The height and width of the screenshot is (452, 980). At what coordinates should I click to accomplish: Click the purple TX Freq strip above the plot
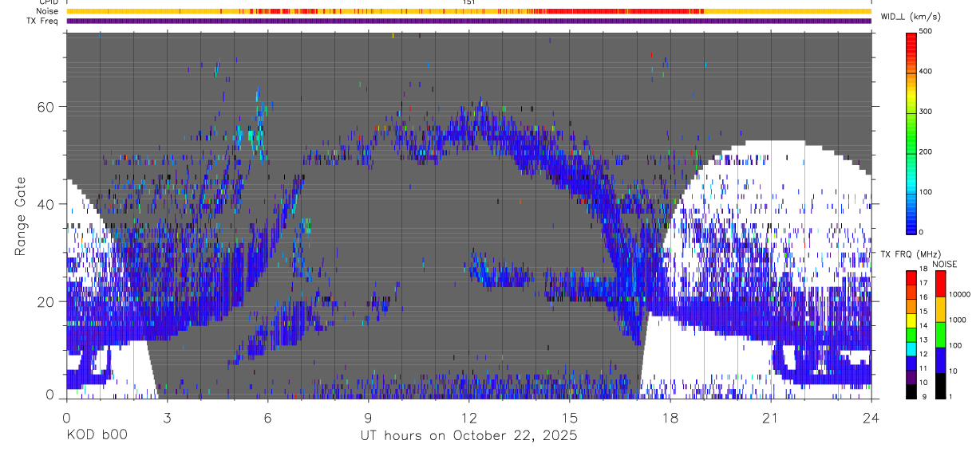point(468,21)
